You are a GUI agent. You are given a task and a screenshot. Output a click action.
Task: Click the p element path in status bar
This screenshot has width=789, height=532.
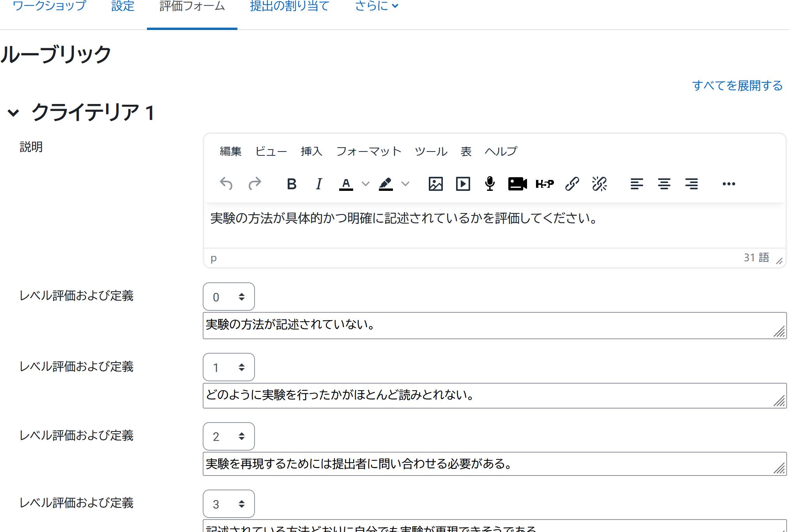(214, 258)
